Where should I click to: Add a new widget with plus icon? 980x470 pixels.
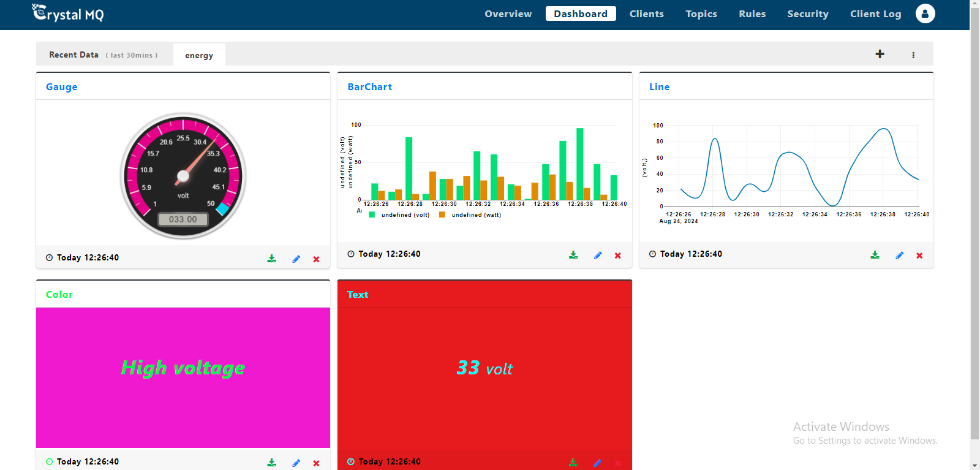point(880,54)
